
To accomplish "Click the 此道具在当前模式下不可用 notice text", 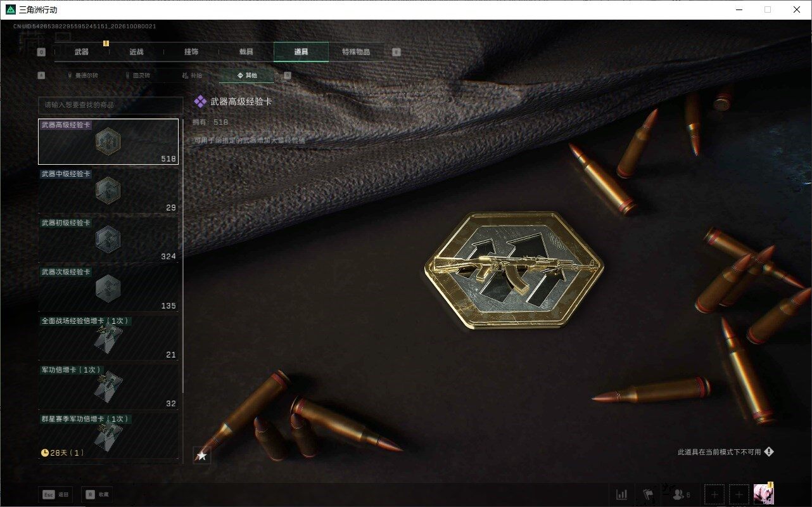I will coord(719,452).
